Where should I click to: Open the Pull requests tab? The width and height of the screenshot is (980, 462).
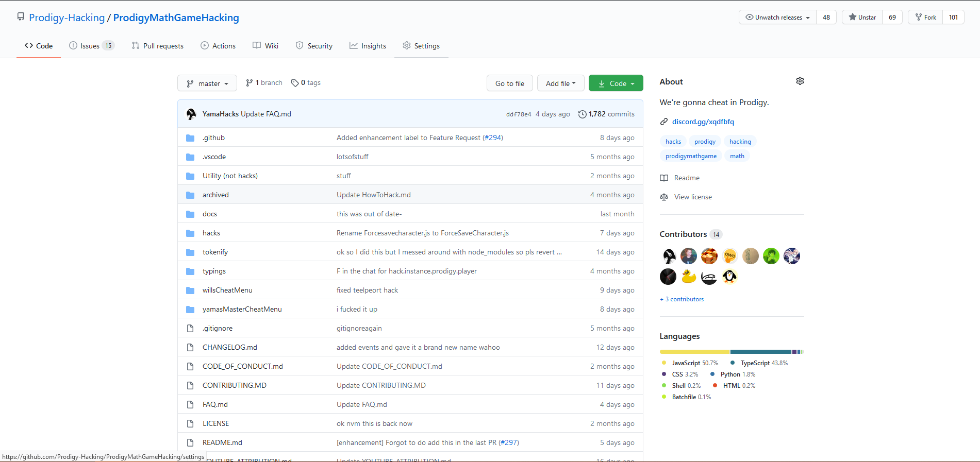coord(157,46)
